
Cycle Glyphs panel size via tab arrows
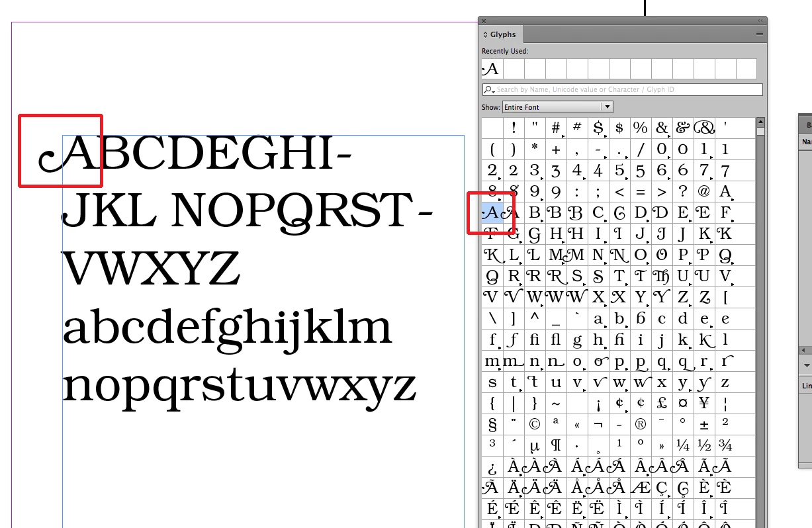click(x=485, y=34)
